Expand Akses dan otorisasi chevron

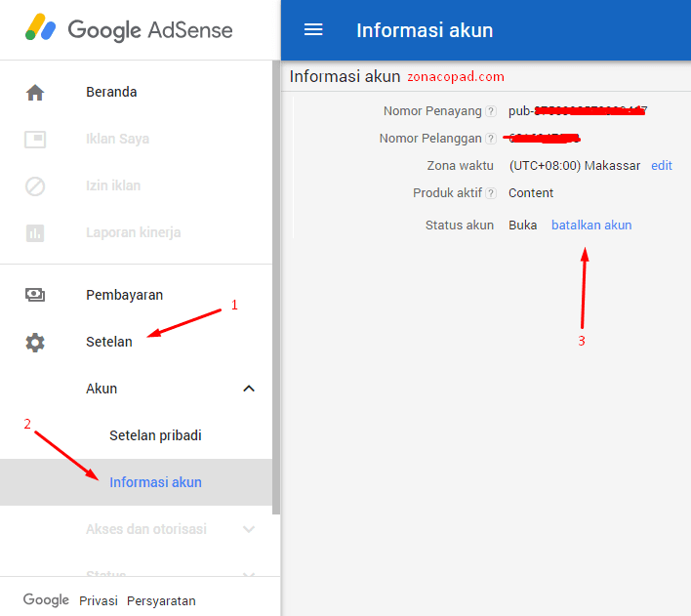coord(249,529)
